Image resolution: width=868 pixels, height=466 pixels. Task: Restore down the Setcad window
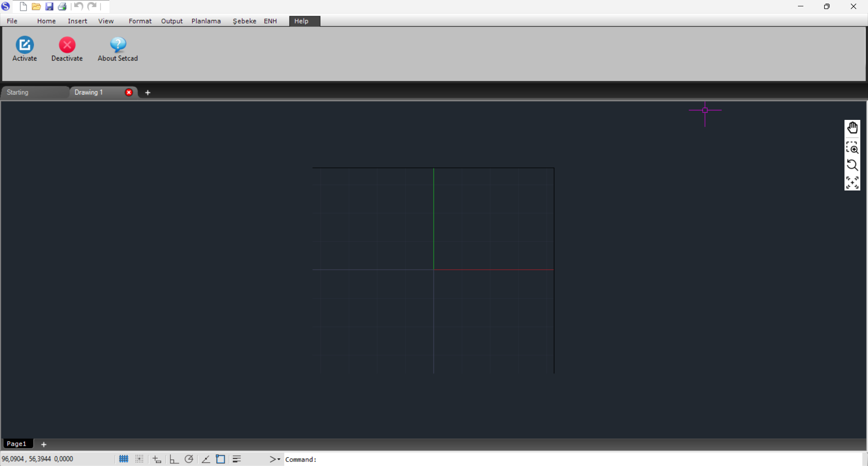point(827,6)
